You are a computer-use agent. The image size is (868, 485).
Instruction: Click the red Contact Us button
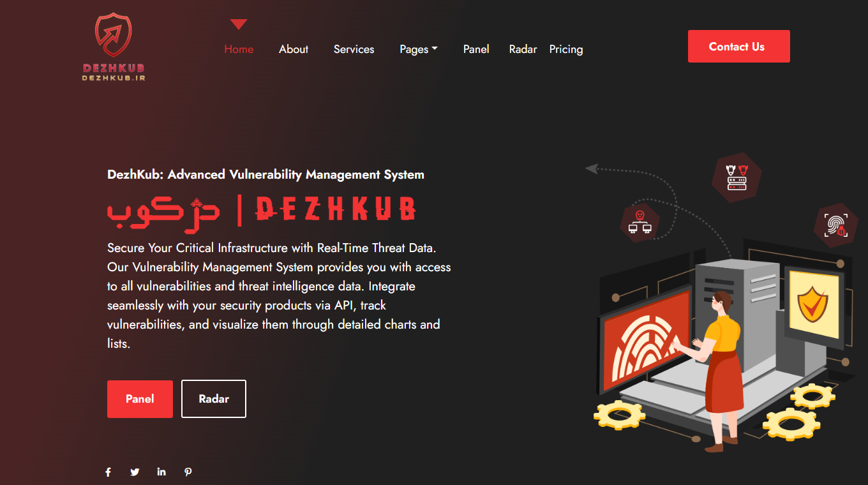pyautogui.click(x=739, y=47)
